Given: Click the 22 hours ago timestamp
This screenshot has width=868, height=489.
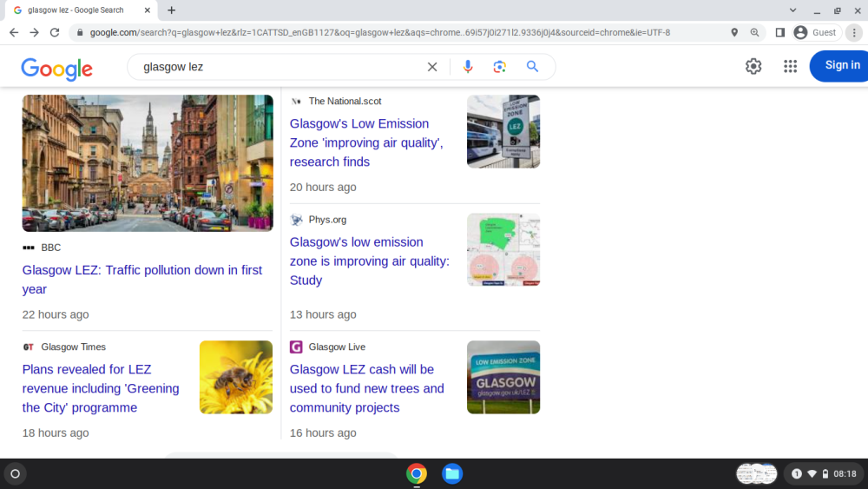Looking at the screenshot, I should click(x=56, y=314).
